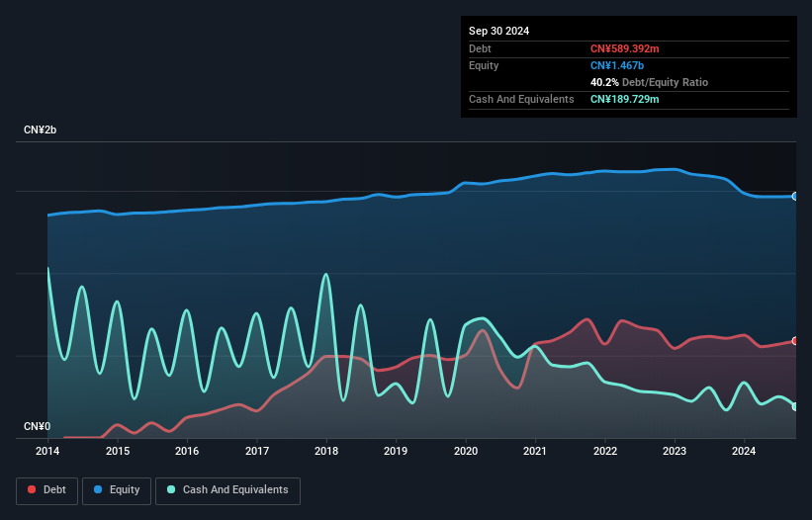Screen dimensions: 812x520
Task: Click the red dot in Debt legend
Action: click(32, 490)
